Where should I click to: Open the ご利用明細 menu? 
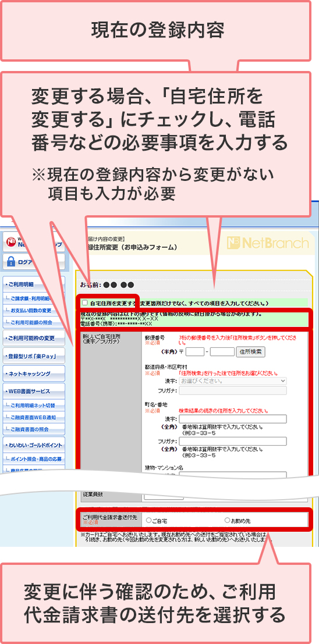(34, 284)
